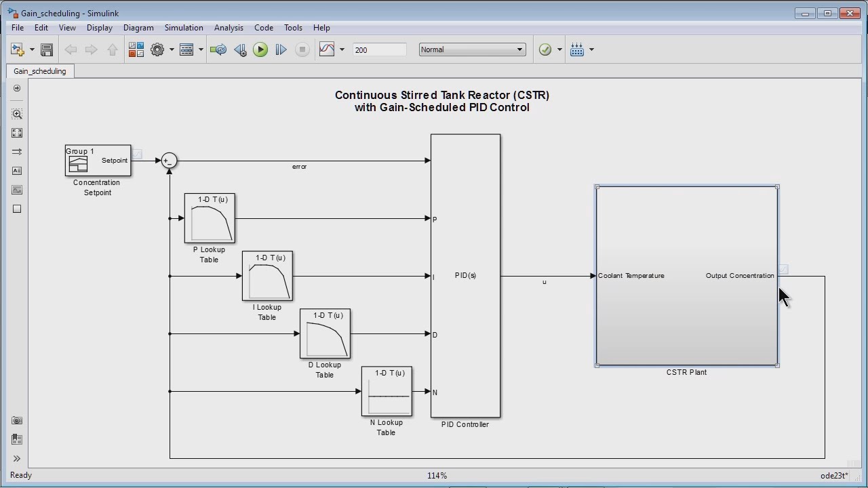Open the Library Browser icon
Viewport: 868px width, 488px height.
tap(136, 49)
